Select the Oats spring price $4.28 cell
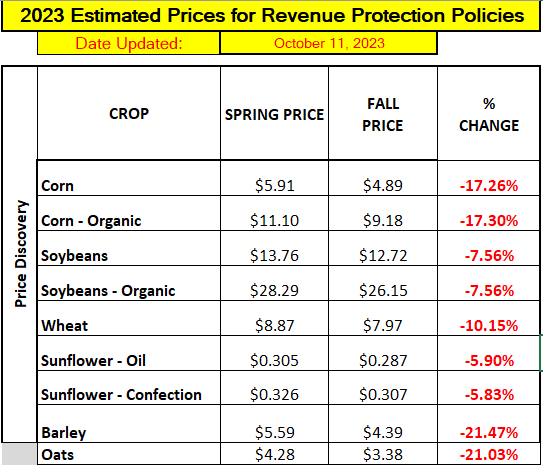545x469 pixels. pos(274,454)
